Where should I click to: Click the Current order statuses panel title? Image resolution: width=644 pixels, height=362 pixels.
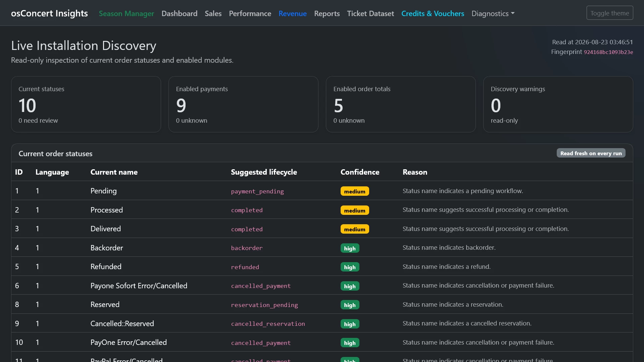[x=55, y=154]
